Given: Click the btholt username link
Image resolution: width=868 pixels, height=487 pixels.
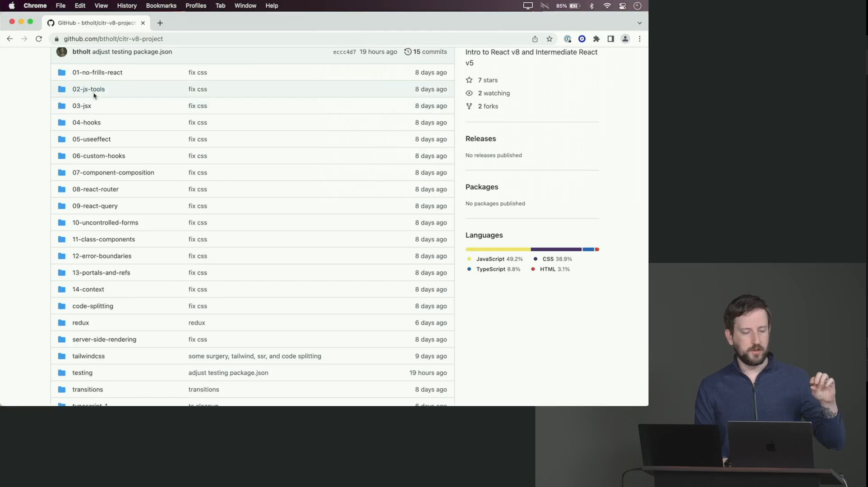Looking at the screenshot, I should [81, 51].
